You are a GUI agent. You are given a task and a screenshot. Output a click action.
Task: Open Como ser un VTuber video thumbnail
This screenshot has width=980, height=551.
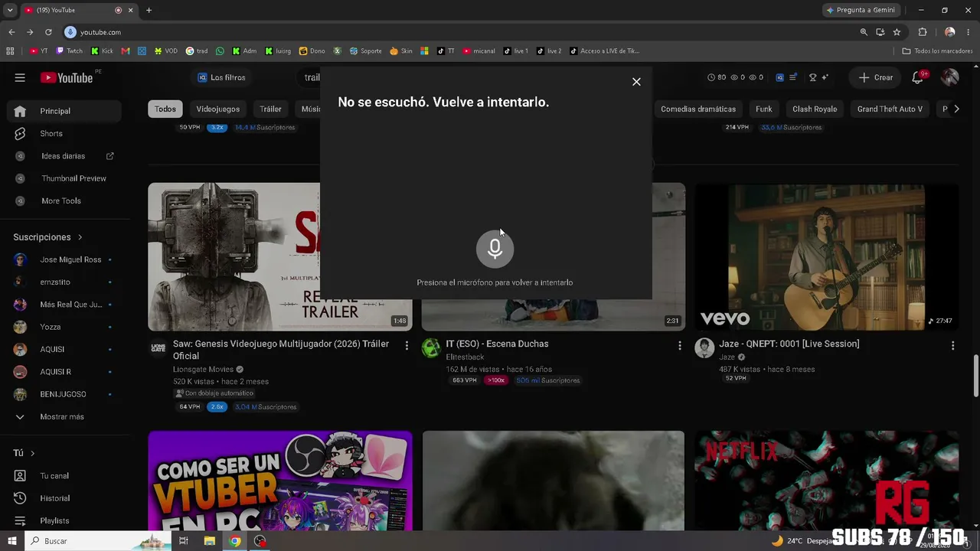[x=280, y=481]
